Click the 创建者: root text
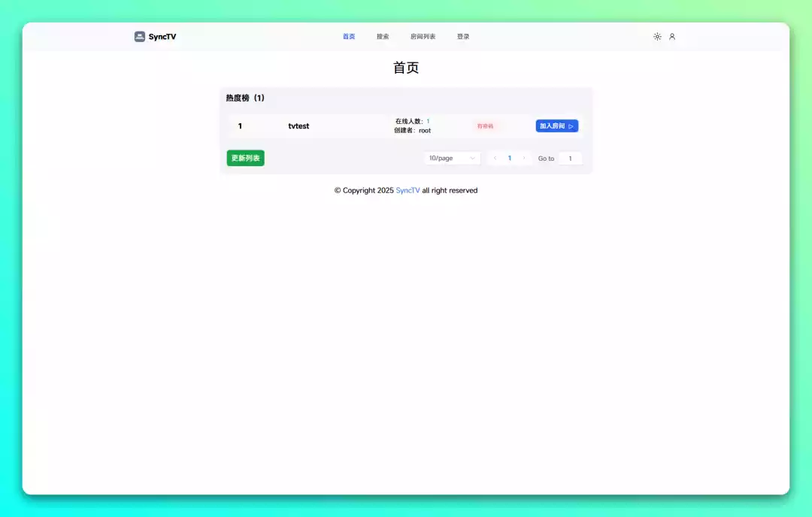The height and width of the screenshot is (517, 812). (x=412, y=131)
